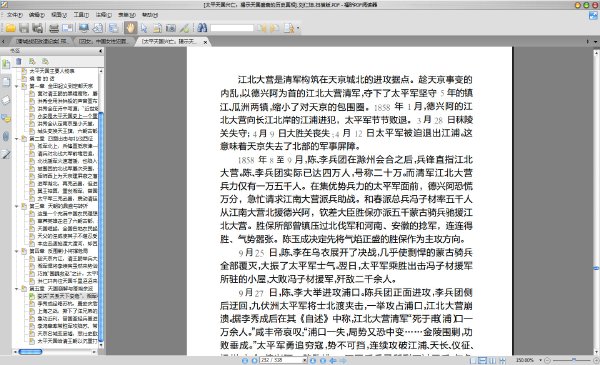Click the Open file folder icon

pyautogui.click(x=10, y=28)
